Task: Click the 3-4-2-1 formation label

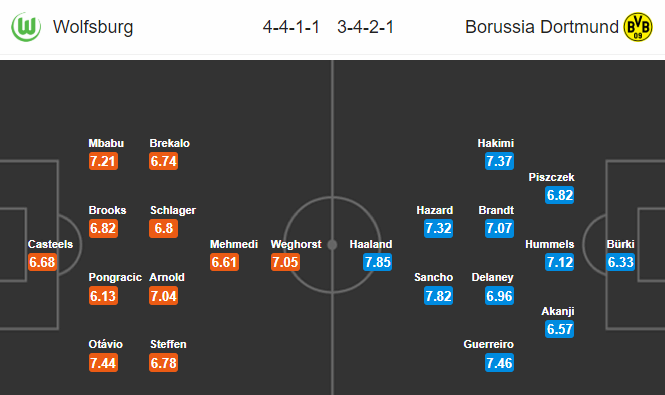Action: [366, 27]
